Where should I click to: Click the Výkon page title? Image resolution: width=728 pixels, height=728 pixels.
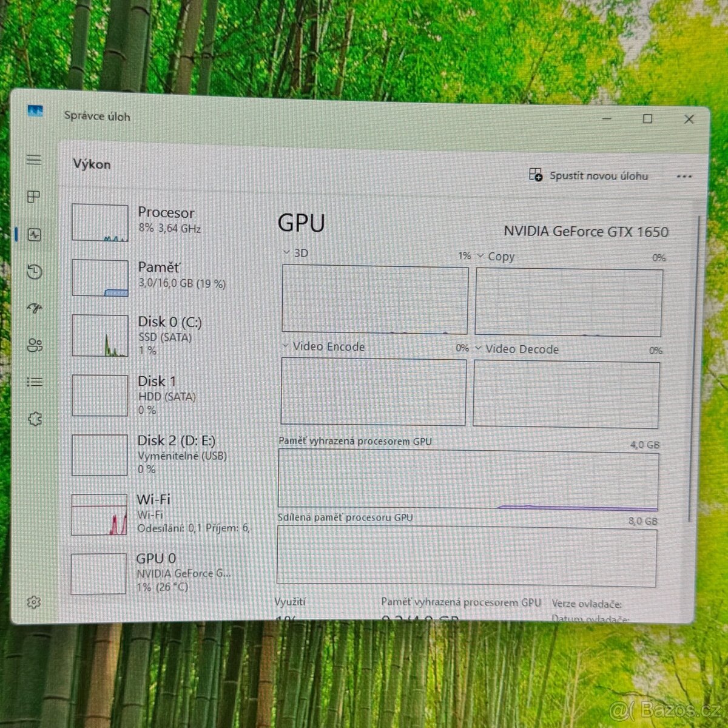point(92,164)
